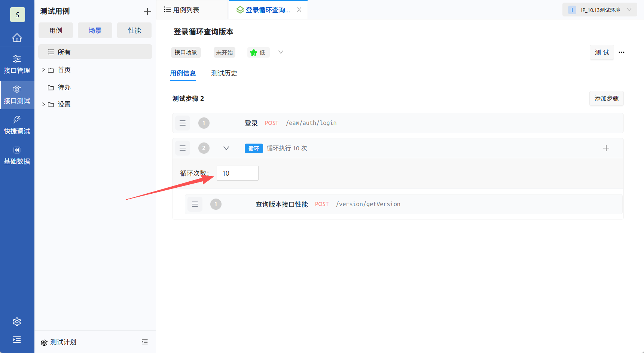This screenshot has width=644, height=353.
Task: Click the plus icon beside 测试用例 header
Action: (x=147, y=11)
